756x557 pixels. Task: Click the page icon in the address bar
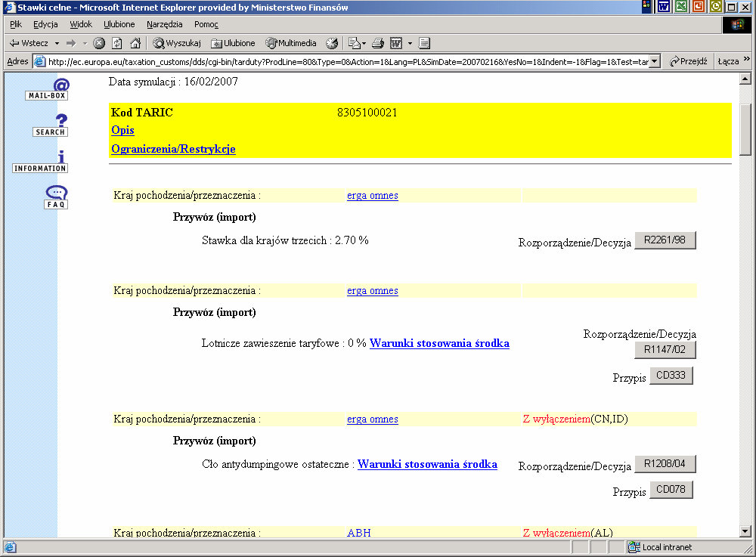(39, 62)
